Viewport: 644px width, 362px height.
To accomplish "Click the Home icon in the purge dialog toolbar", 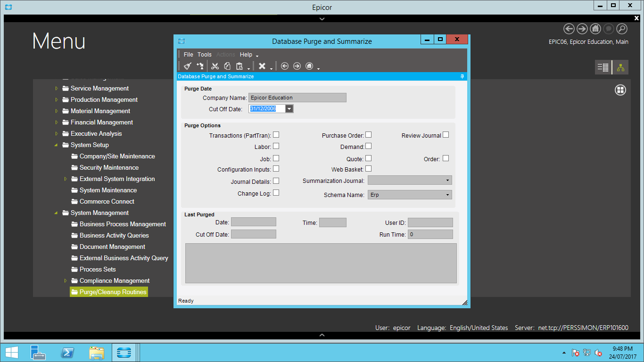I will click(309, 66).
